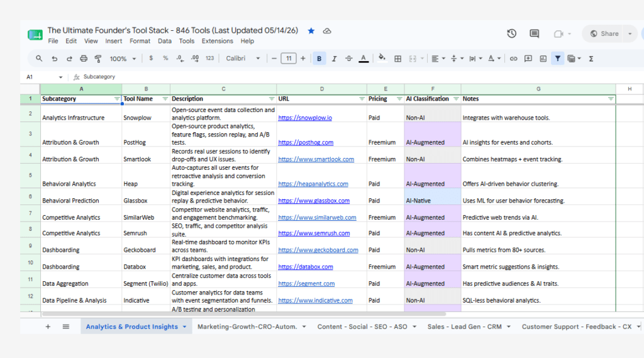
Task: Open the www.glassbox.com link
Action: click(314, 201)
